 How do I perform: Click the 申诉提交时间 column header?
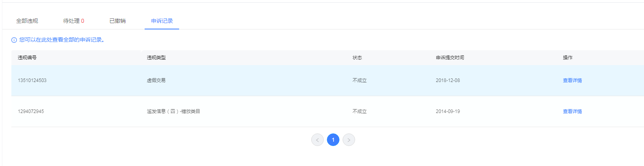point(450,58)
